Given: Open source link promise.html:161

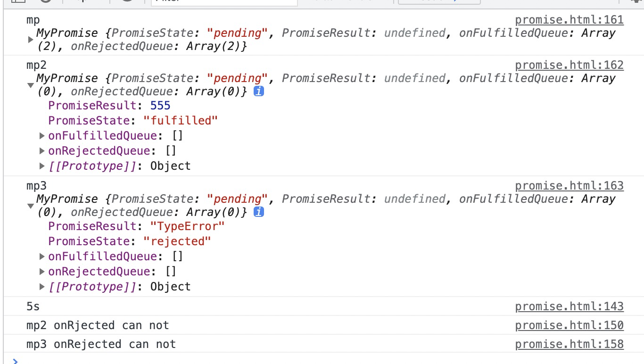Looking at the screenshot, I should click(569, 20).
